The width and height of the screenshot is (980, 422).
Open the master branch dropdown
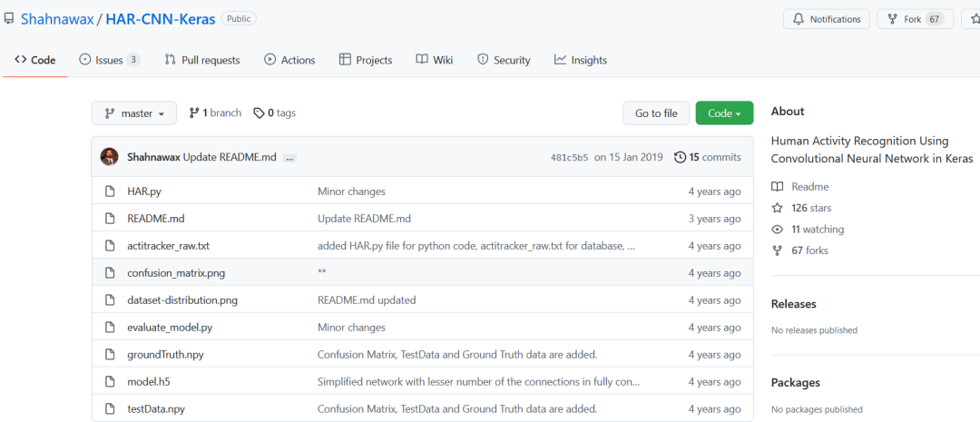click(x=134, y=113)
